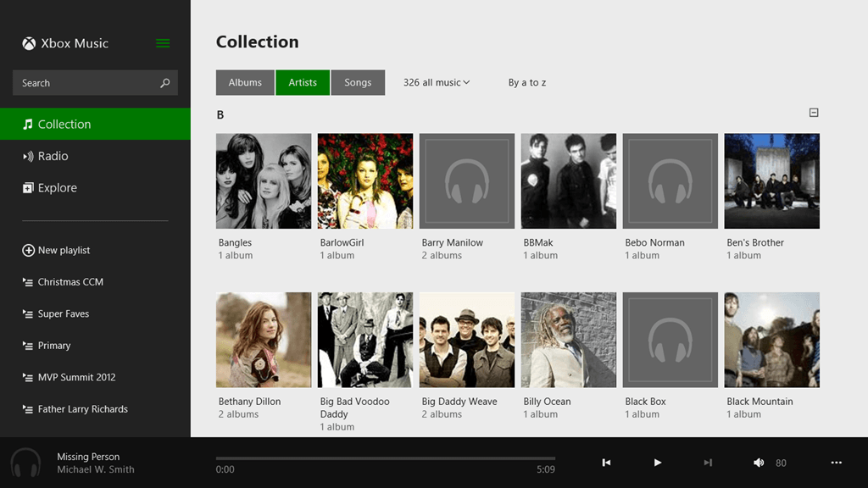
Task: Select the Artists view button
Action: coord(303,83)
